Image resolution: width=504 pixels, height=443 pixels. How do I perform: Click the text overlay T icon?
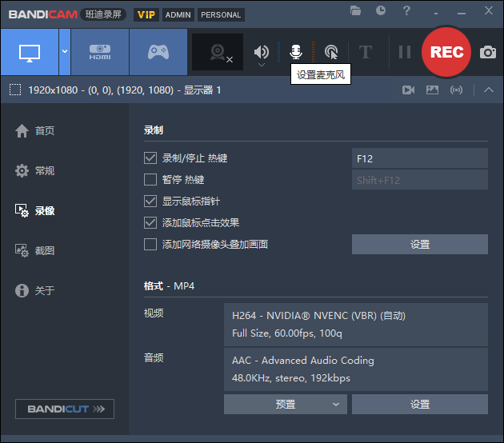[366, 52]
